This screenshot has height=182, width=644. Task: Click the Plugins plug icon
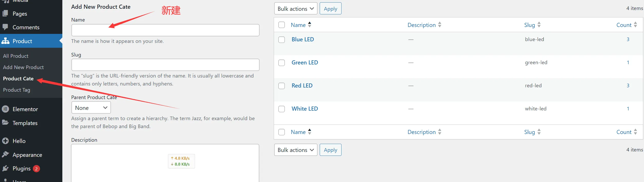pos(5,168)
